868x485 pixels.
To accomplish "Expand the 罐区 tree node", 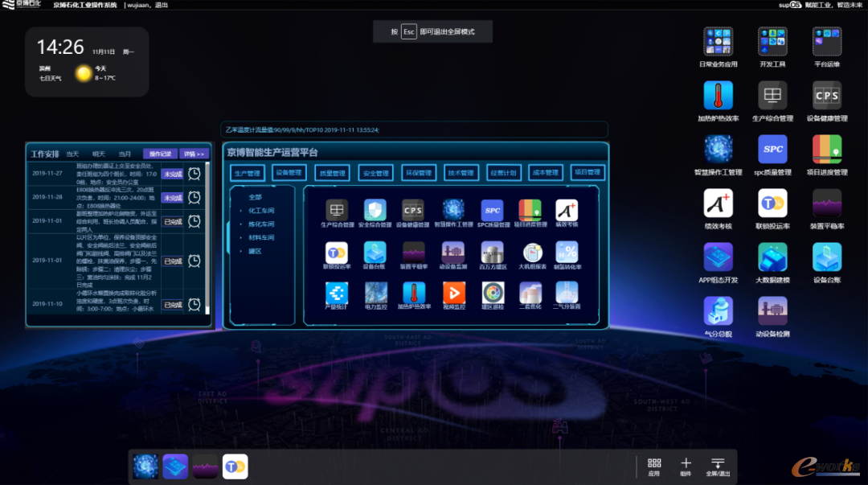I will pyautogui.click(x=241, y=252).
